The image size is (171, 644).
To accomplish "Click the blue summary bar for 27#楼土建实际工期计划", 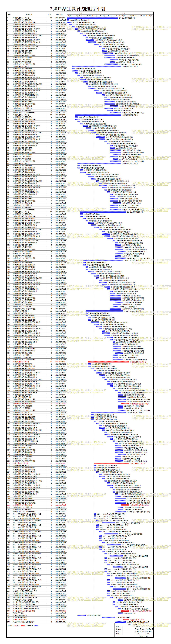I will click(x=93, y=18).
